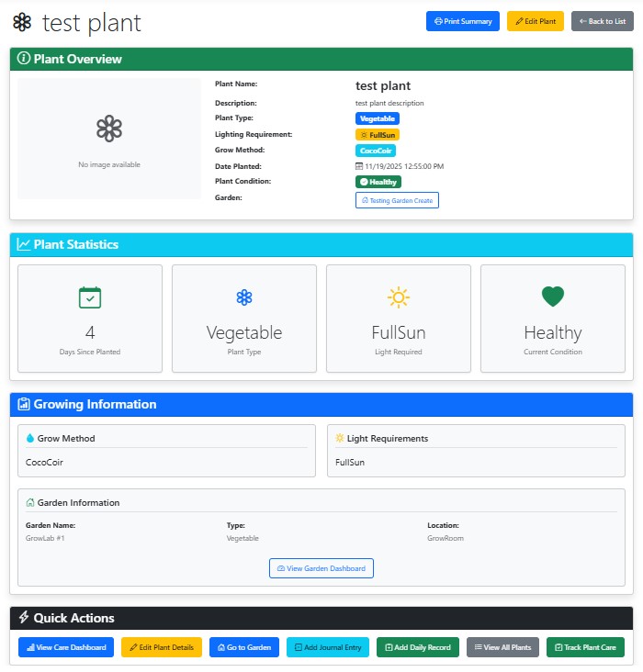Open the Edit Plant page
The height and width of the screenshot is (672, 643).
coord(535,21)
